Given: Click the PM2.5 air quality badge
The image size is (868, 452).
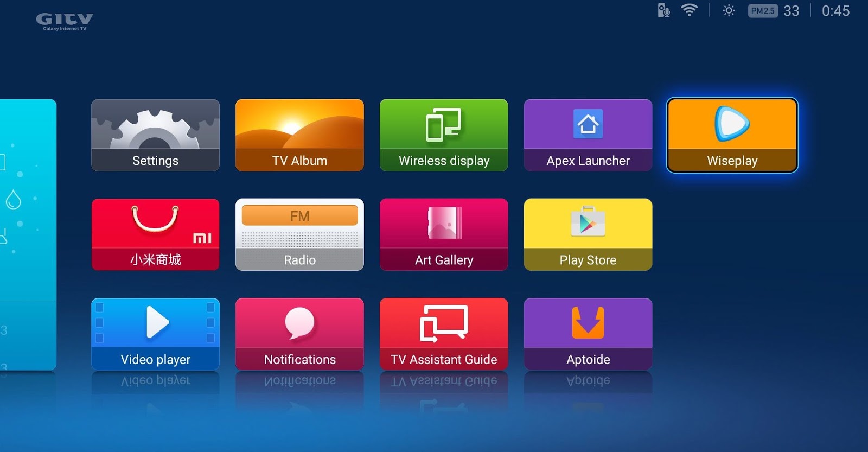Looking at the screenshot, I should point(763,11).
